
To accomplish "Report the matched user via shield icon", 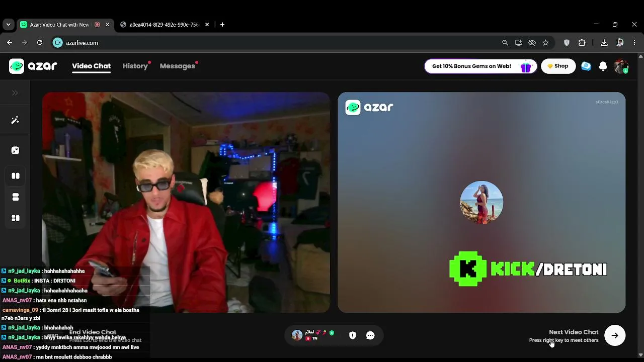I will pyautogui.click(x=353, y=335).
